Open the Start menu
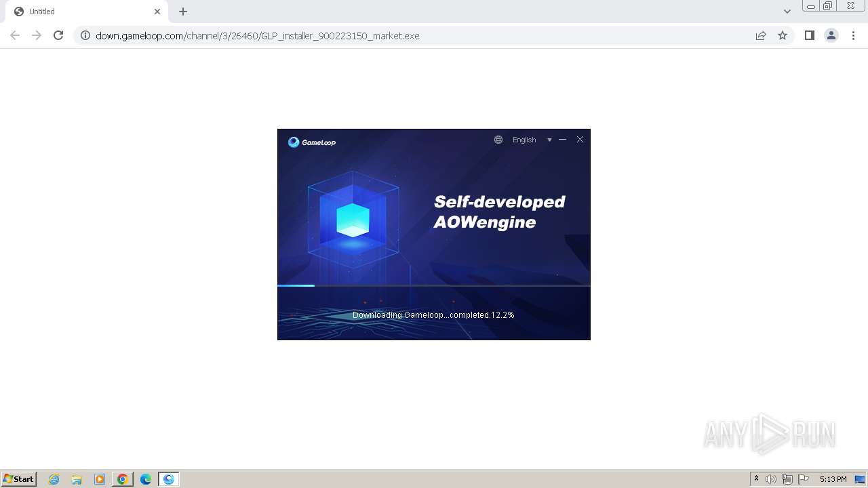This screenshot has height=488, width=868. (18, 479)
